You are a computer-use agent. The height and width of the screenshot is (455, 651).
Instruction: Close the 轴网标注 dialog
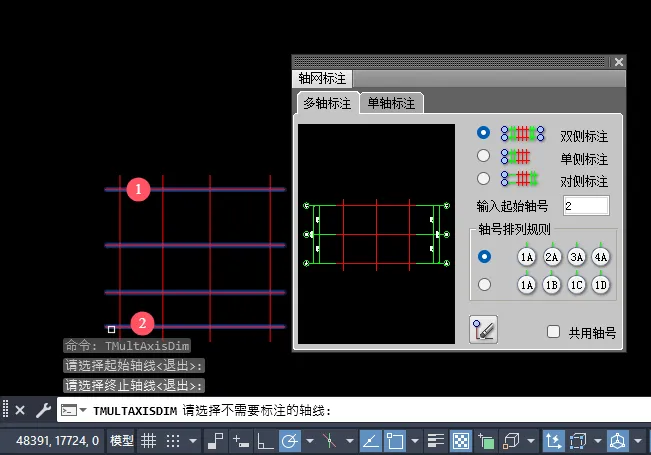pyautogui.click(x=619, y=62)
